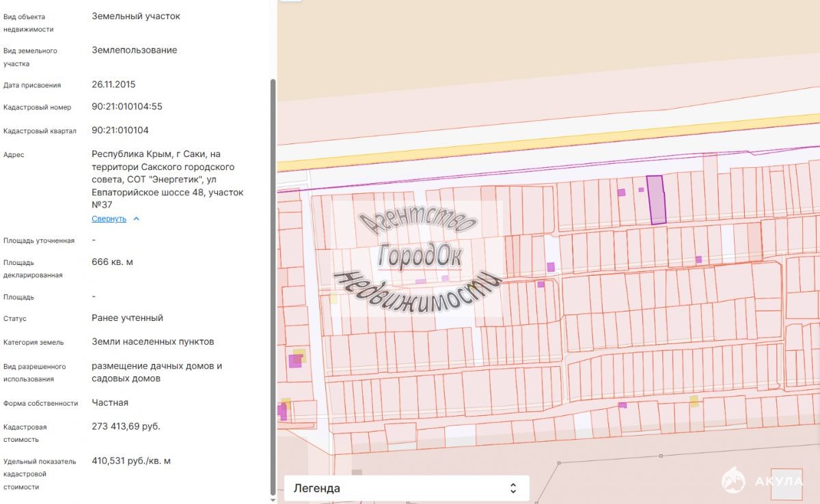Click the Кадастровый квартал value 90:21:010104

pyautogui.click(x=120, y=130)
